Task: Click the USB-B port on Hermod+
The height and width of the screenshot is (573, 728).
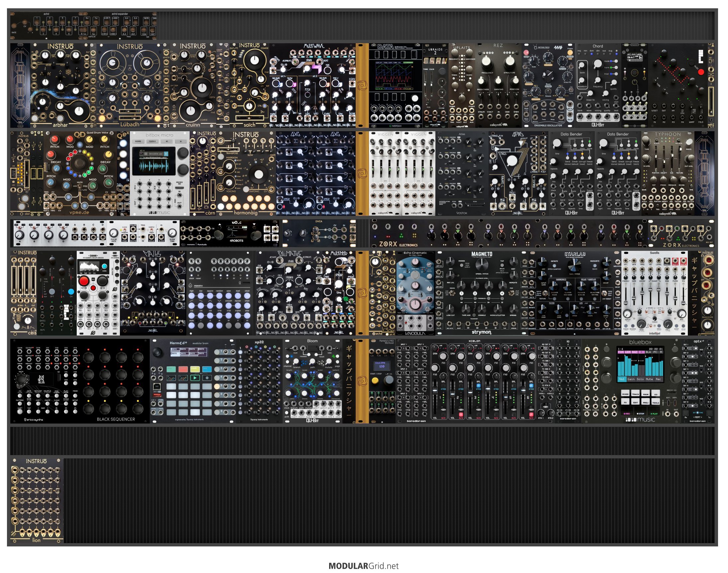Action: (156, 387)
